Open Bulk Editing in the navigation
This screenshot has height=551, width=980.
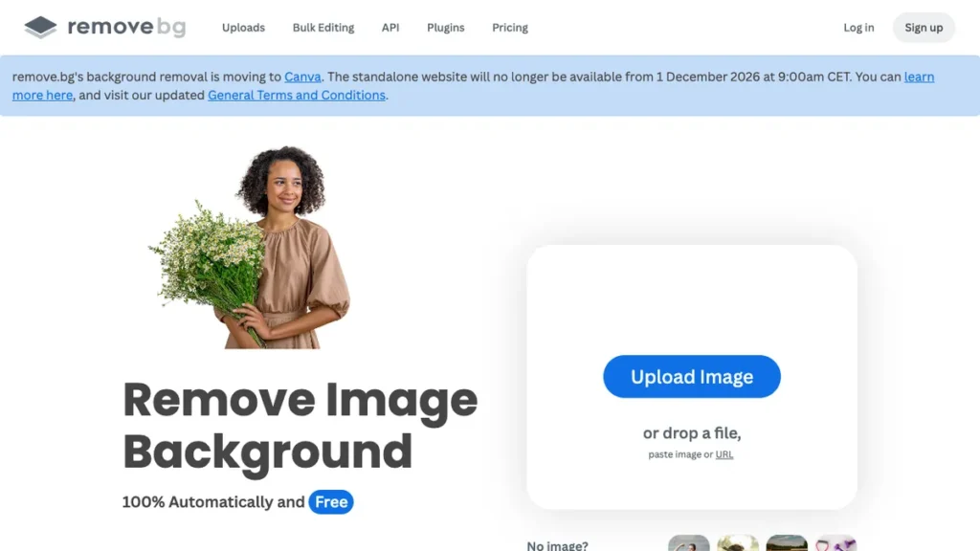[x=323, y=28]
